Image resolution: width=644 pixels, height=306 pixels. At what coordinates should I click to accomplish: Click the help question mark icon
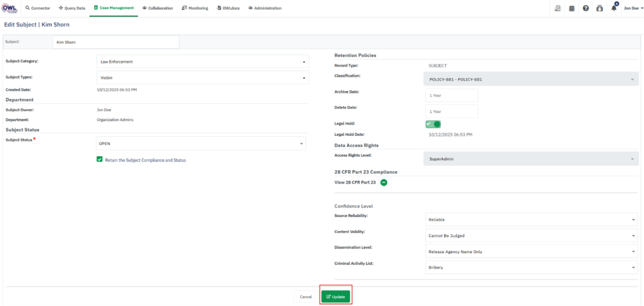tap(586, 8)
